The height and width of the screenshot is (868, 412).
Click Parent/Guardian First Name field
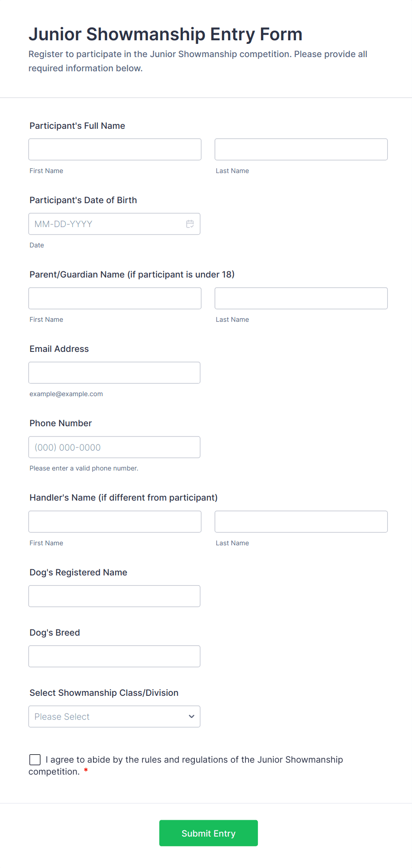tap(115, 298)
